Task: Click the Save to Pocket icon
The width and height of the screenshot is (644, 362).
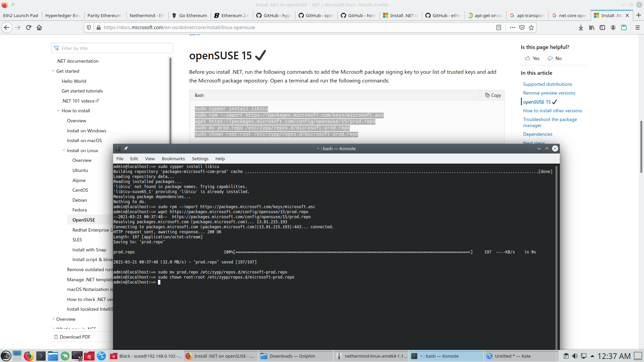Action: (x=522, y=27)
